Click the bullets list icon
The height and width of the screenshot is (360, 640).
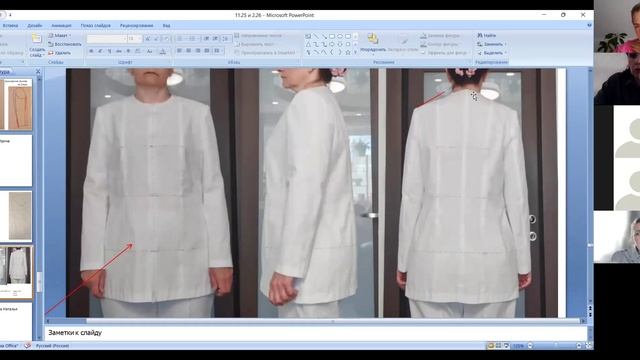tap(181, 39)
